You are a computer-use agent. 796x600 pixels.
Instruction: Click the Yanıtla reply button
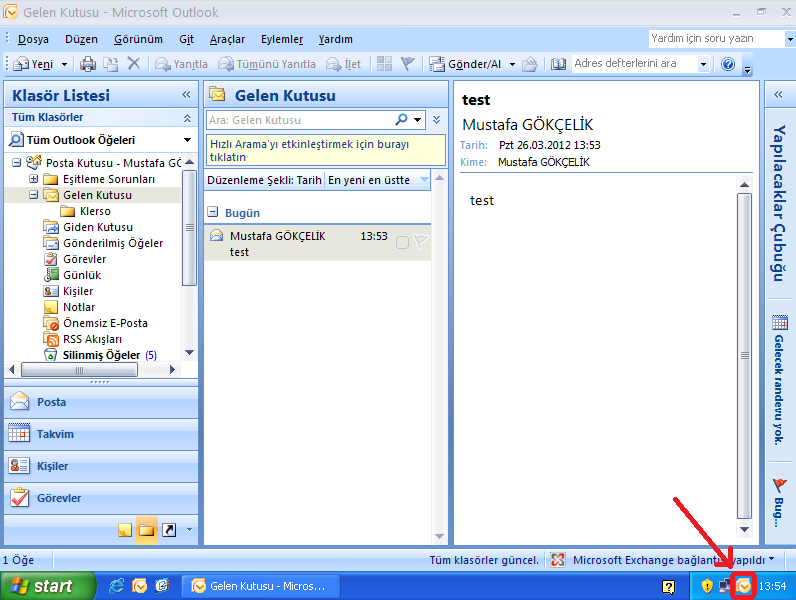[181, 64]
